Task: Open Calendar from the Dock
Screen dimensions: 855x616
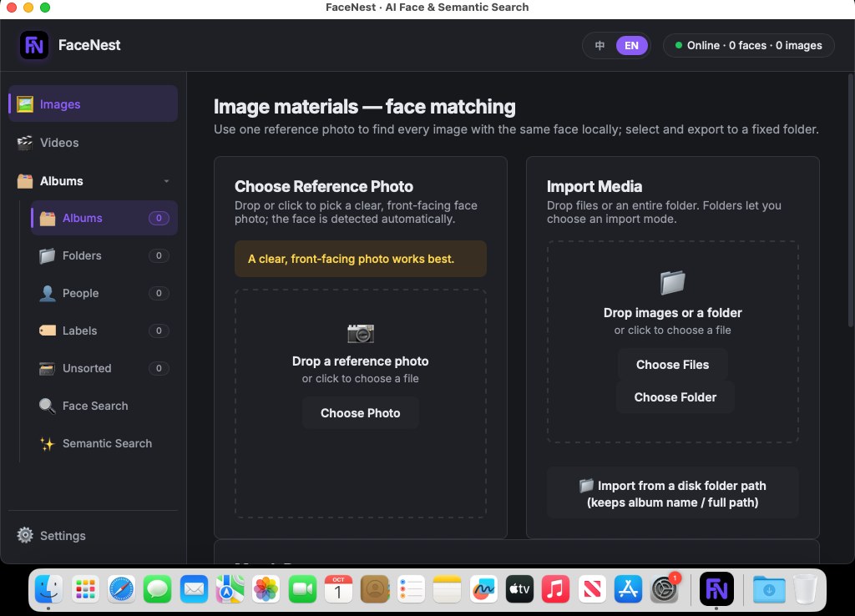Action: point(339,589)
